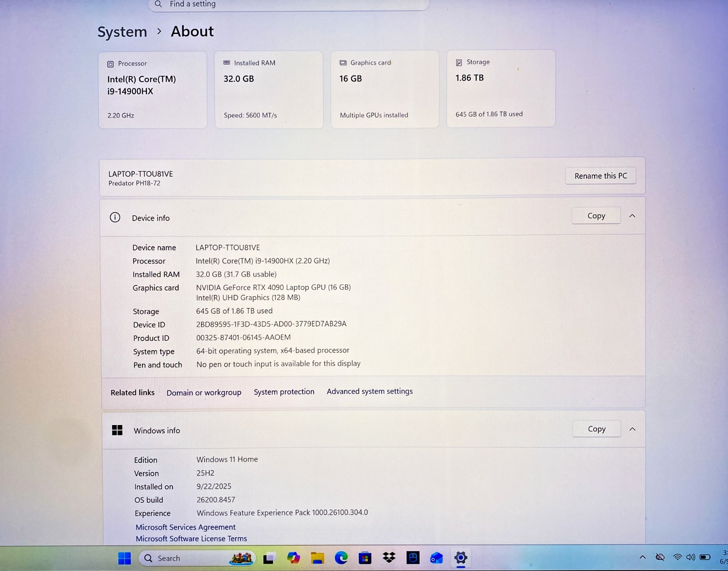The width and height of the screenshot is (728, 571).
Task: Select the OS build 26200.8457 value
Action: pyautogui.click(x=216, y=500)
